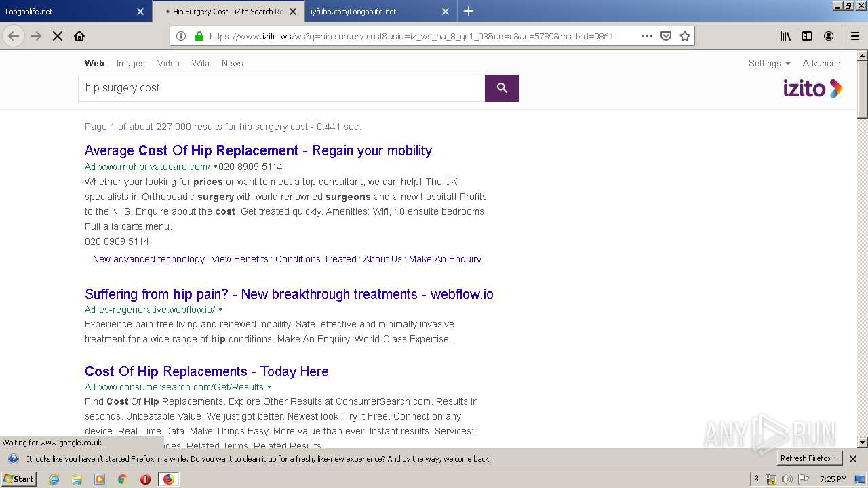Image resolution: width=868 pixels, height=488 pixels.
Task: Open the Opera taskbar icon
Action: pyautogui.click(x=145, y=479)
